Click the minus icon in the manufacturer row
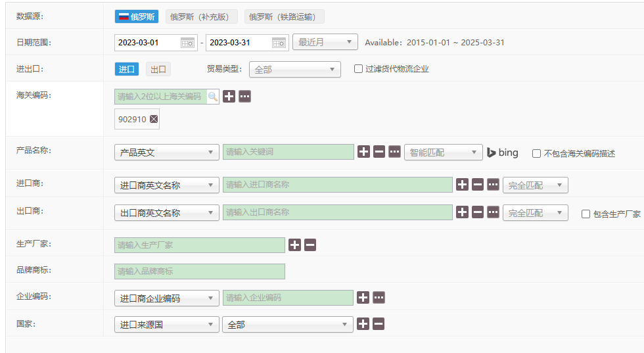The image size is (644, 353). [310, 245]
